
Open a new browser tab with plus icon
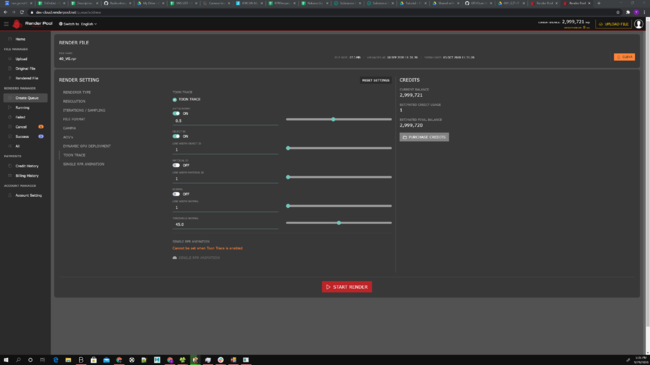point(599,3)
